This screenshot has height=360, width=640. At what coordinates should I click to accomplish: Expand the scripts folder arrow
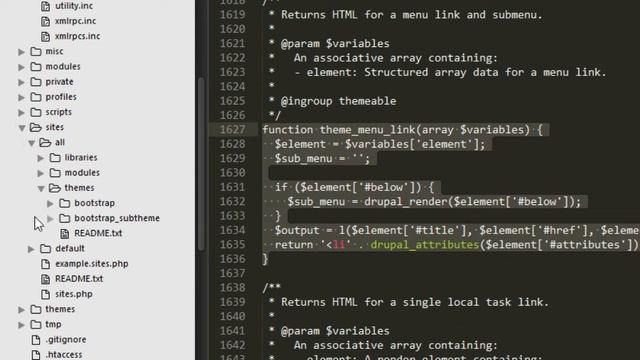22,112
